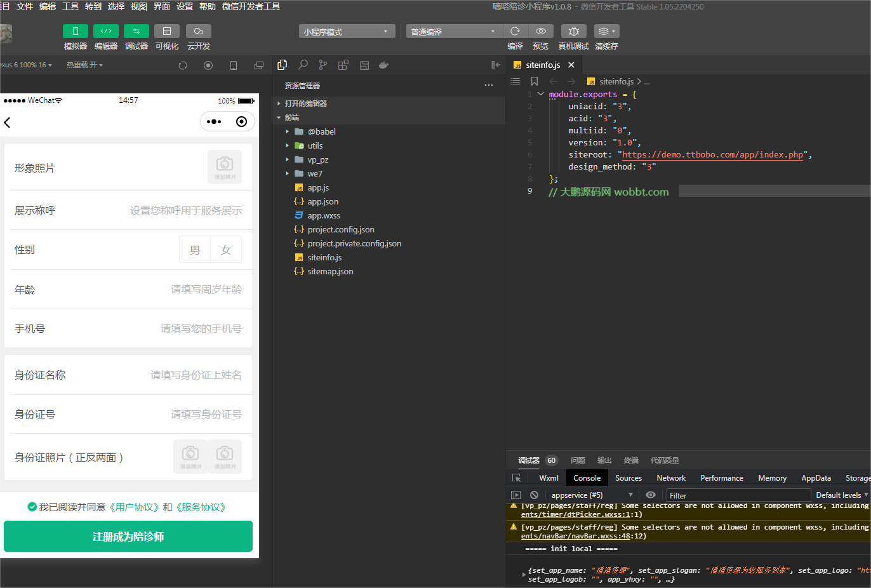The width and height of the screenshot is (871, 588).
Task: Open the 《用户协议》 link
Action: (135, 507)
